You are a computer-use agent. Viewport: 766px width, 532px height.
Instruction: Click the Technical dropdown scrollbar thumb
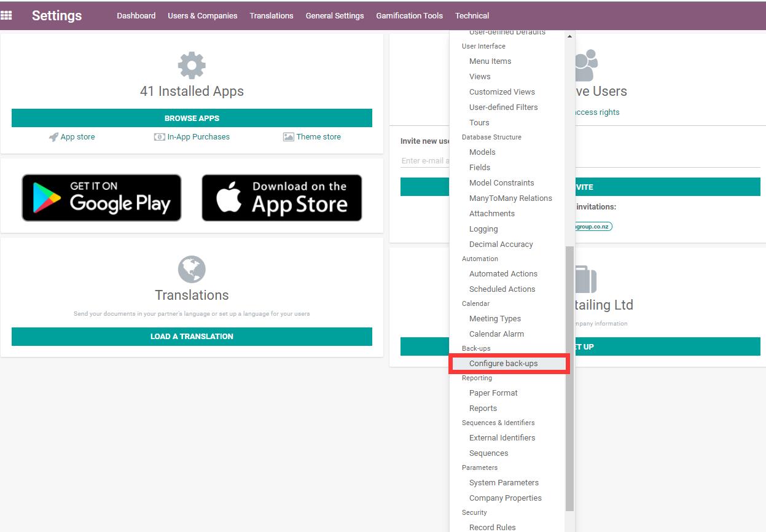pyautogui.click(x=569, y=378)
